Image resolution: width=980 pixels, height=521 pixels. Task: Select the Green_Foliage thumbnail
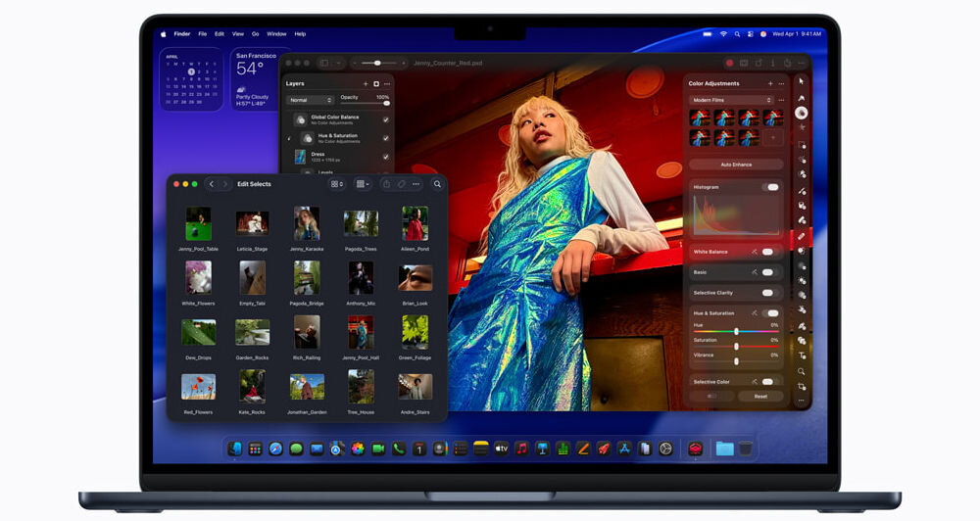(415, 332)
